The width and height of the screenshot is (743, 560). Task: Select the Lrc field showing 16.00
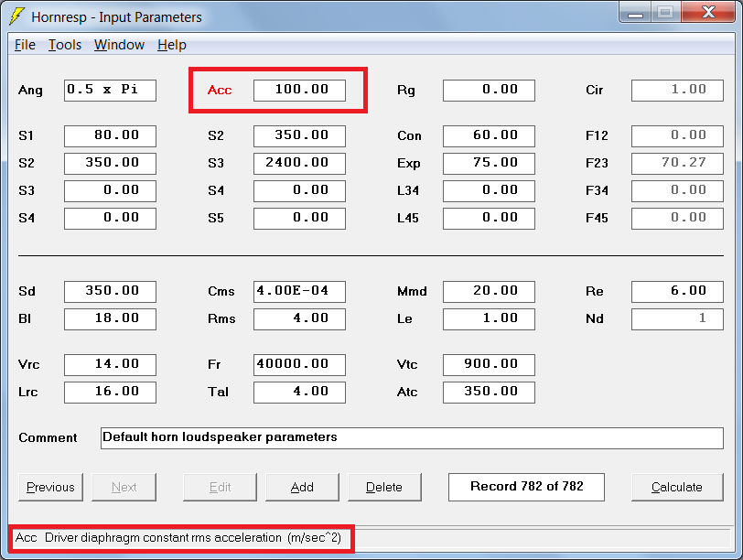111,393
